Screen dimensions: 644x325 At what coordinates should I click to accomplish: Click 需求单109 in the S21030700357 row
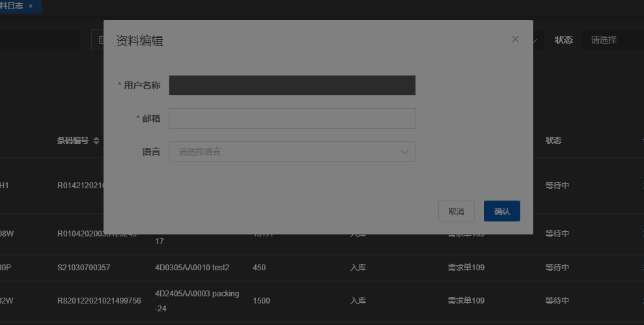click(x=466, y=268)
